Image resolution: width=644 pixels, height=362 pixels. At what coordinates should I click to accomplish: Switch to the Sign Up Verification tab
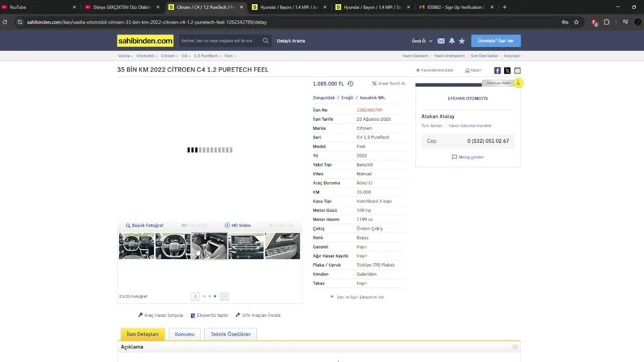pos(457,7)
